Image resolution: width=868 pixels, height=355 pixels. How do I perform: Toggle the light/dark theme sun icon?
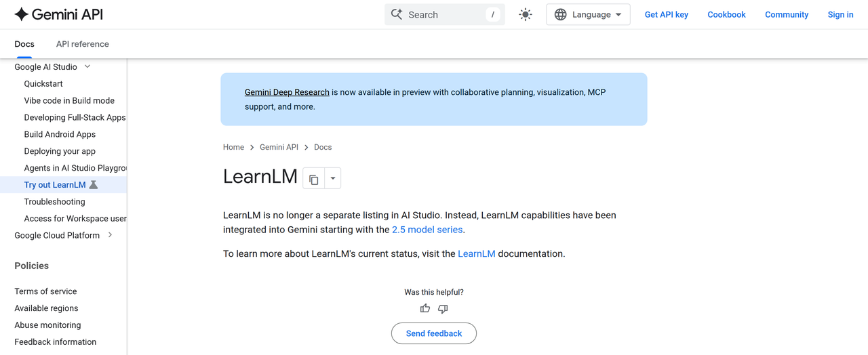(x=526, y=14)
